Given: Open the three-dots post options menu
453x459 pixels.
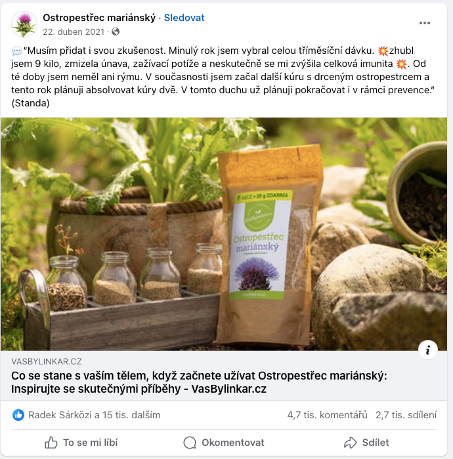Looking at the screenshot, I should (x=424, y=23).
